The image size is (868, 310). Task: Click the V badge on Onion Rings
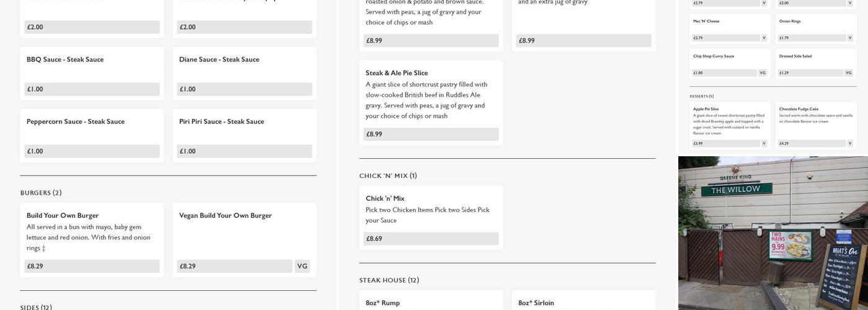click(x=850, y=38)
